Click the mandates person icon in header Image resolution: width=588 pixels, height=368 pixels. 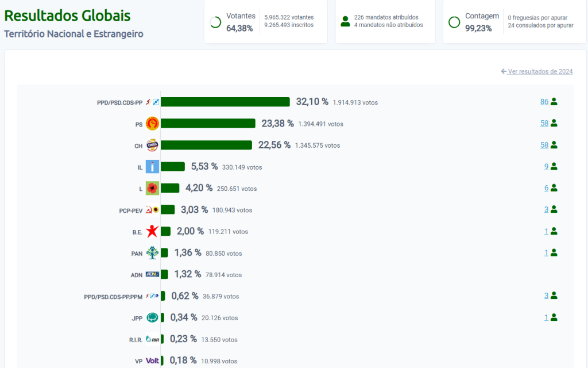point(345,22)
